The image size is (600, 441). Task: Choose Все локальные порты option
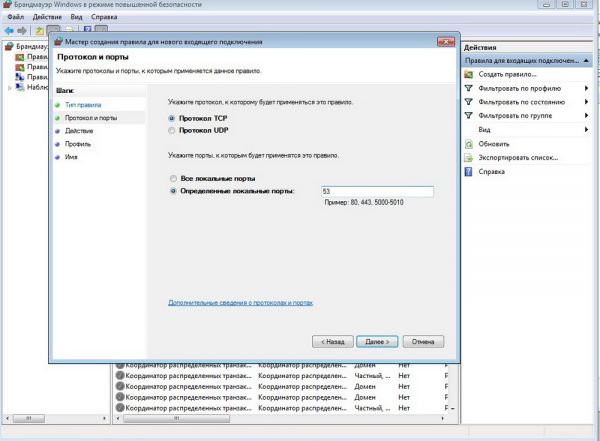pos(173,178)
